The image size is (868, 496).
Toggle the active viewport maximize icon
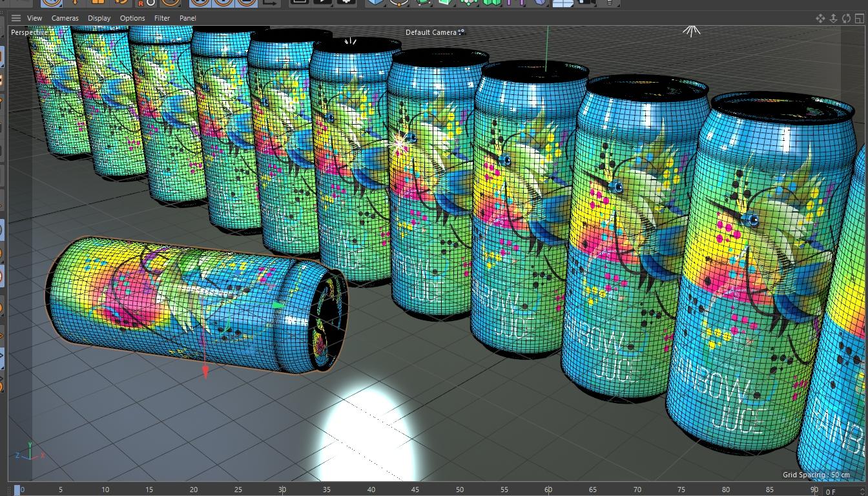859,18
